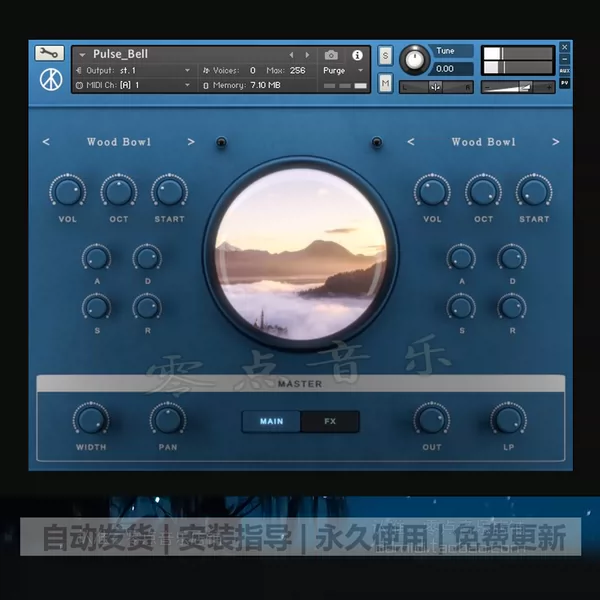
Task: Click the Max voices 256 value
Action: point(297,70)
